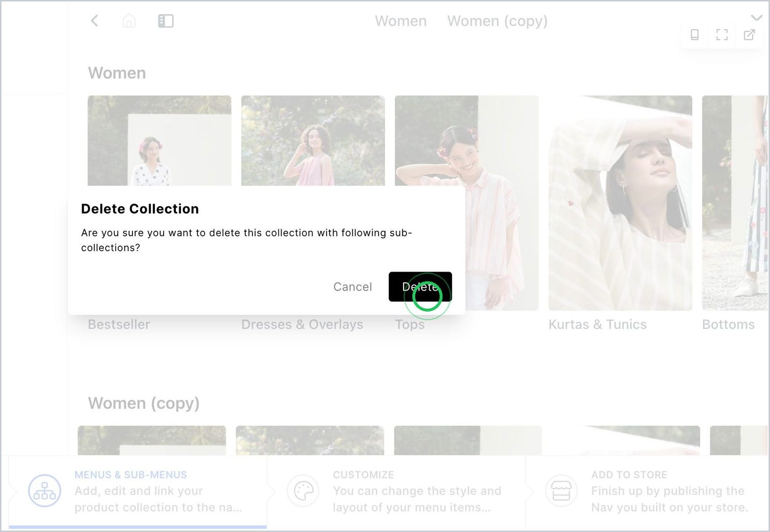Open the Bestseller collection thumbnail
This screenshot has width=770, height=532.
click(x=159, y=141)
